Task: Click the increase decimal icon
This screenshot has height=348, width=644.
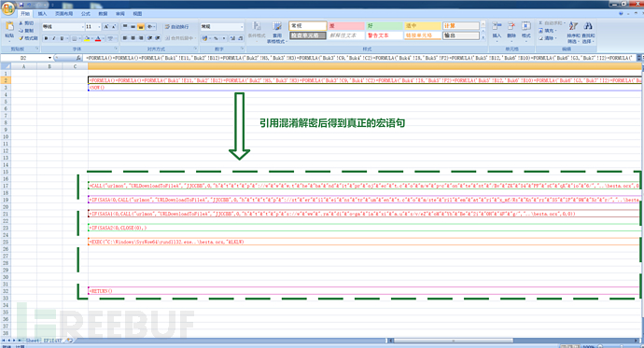Action: click(x=232, y=38)
